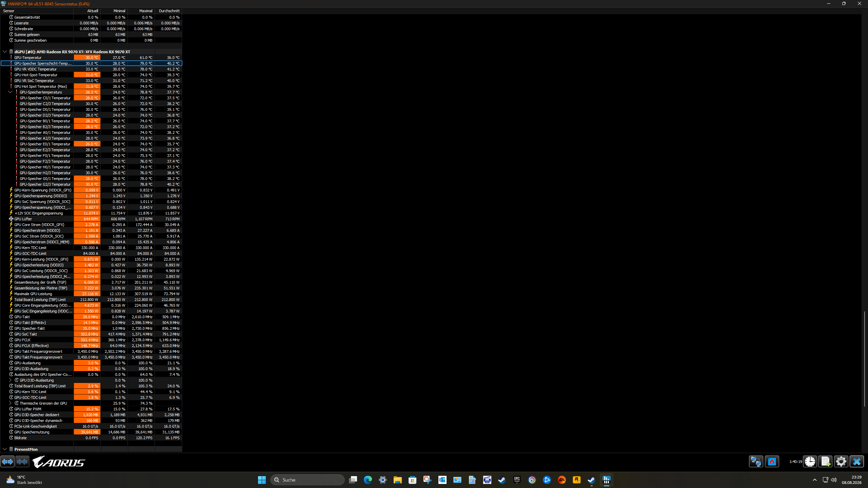This screenshot has height=488, width=868.
Task: Click the taskbar clock showing 23:29
Action: tap(851, 480)
